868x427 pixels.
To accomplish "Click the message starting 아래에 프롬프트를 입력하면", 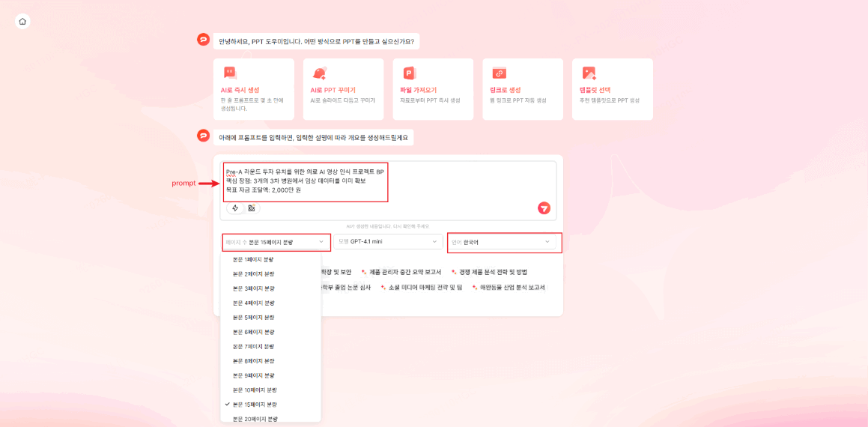I will [313, 138].
